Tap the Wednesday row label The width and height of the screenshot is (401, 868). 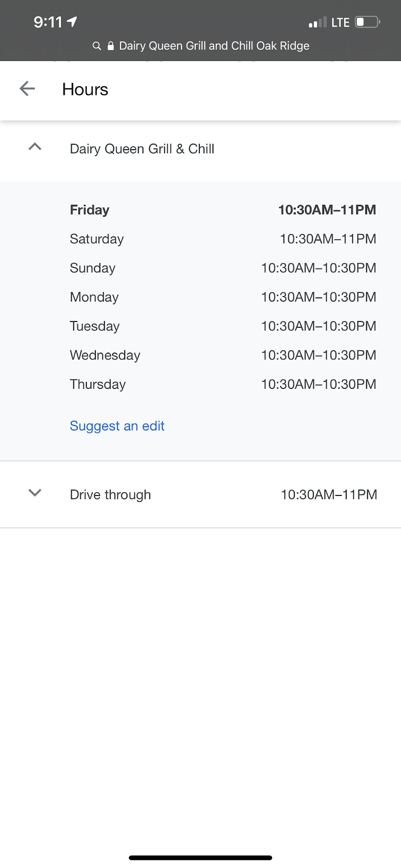pyautogui.click(x=105, y=355)
